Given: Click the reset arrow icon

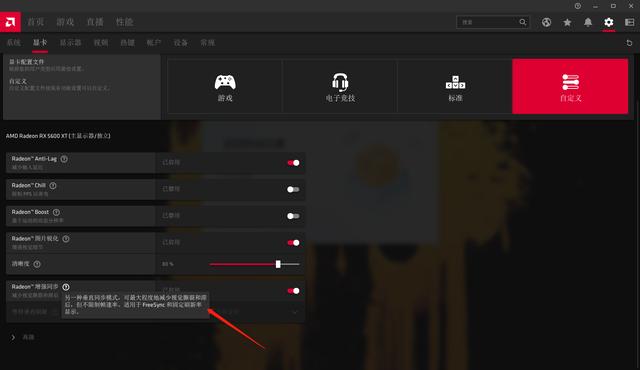Looking at the screenshot, I should click(x=629, y=42).
